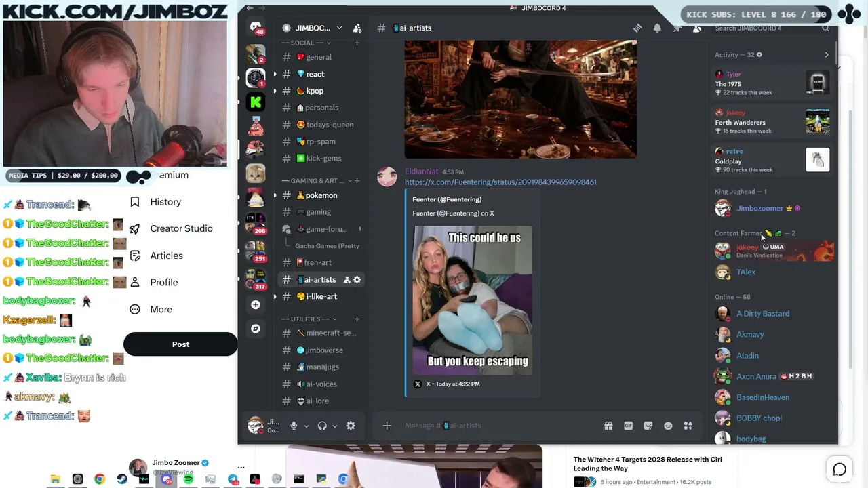Show pinned messages in ai-artists

tap(677, 28)
